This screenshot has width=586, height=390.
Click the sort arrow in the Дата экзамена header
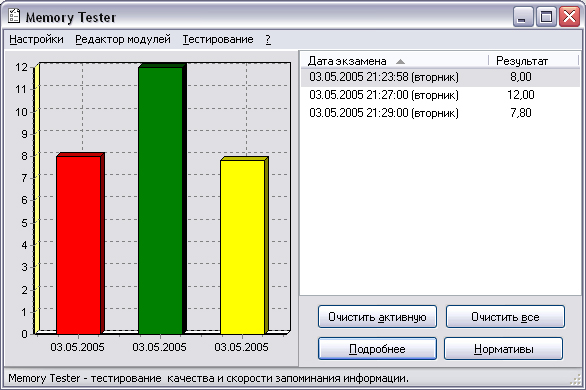[400, 61]
